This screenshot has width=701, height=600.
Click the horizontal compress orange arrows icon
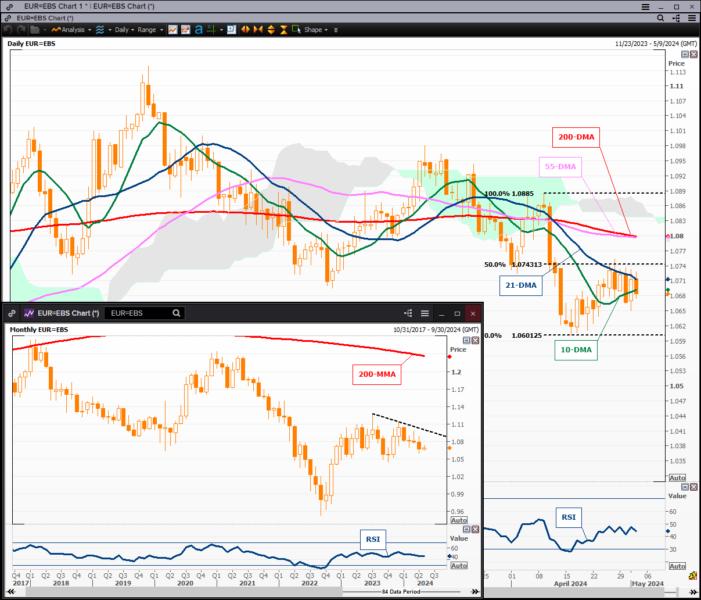258,30
